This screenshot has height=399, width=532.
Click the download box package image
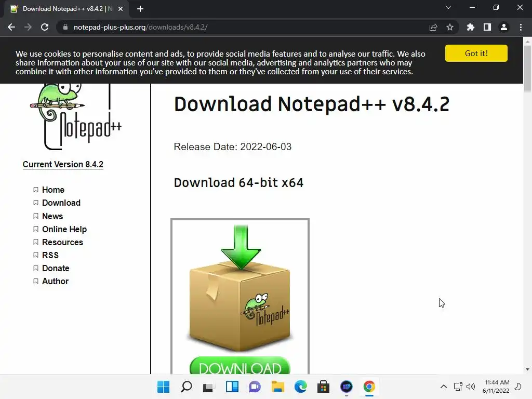[240, 288]
